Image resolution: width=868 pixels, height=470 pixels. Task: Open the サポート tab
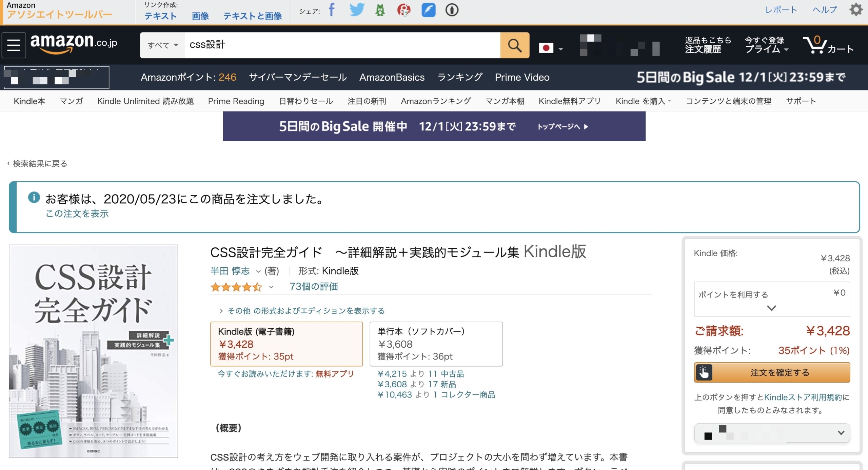[x=801, y=101]
